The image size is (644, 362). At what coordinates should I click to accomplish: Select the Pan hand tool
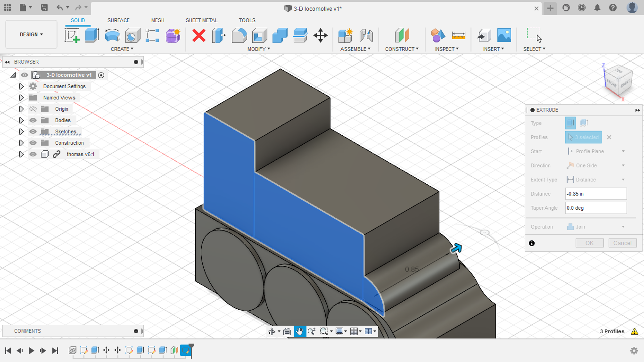click(x=300, y=331)
